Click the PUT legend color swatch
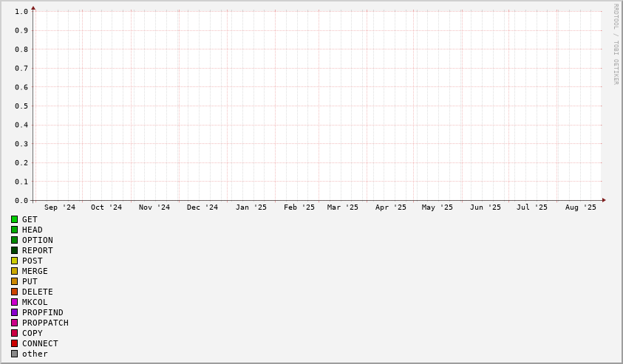This screenshot has height=364, width=623. 14,281
